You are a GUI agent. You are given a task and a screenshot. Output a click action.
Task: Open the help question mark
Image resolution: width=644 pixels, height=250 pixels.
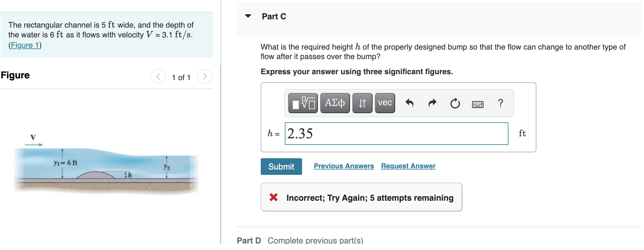point(500,103)
